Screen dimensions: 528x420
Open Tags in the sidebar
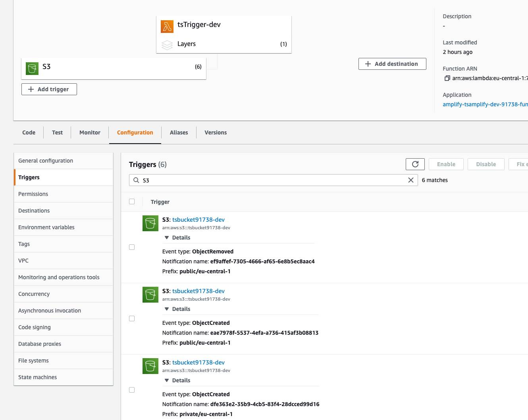coord(64,244)
